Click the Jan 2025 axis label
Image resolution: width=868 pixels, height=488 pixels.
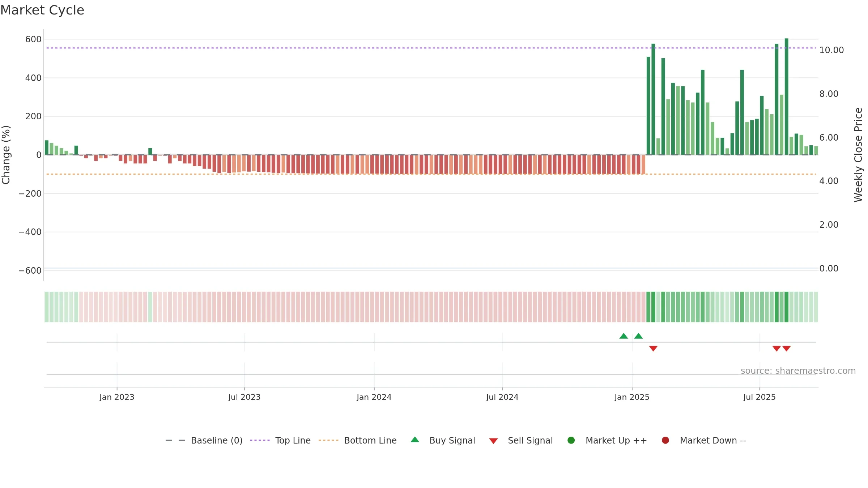click(x=632, y=397)
